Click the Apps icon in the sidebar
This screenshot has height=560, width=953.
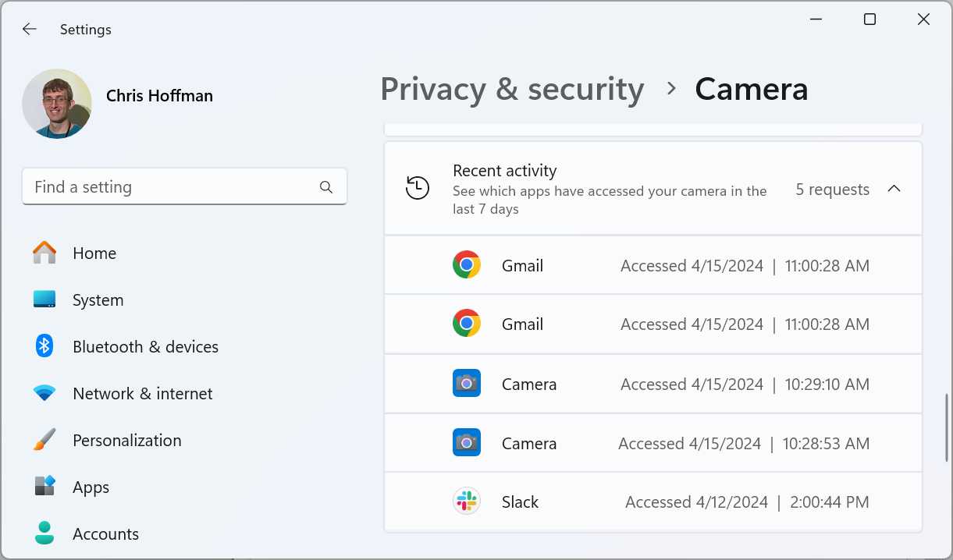[x=44, y=487]
